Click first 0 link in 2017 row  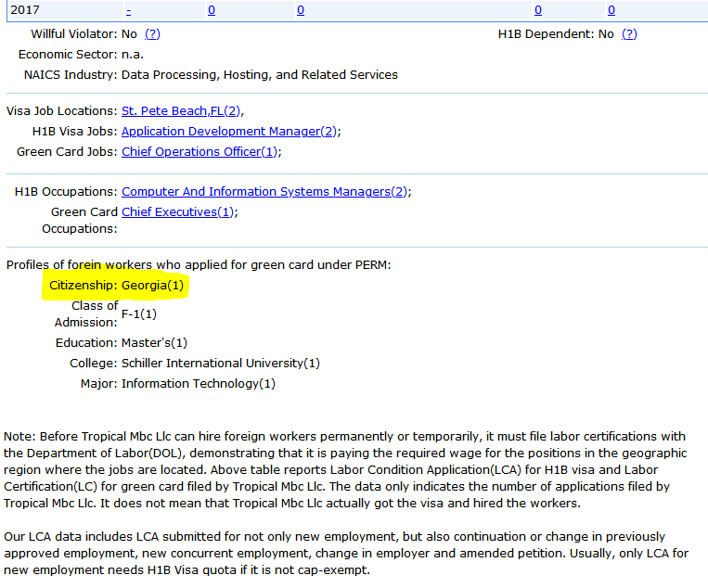[212, 10]
